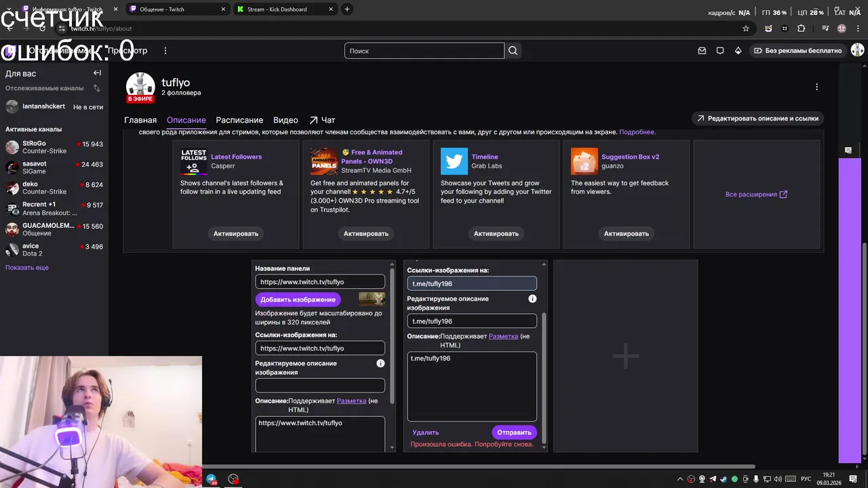This screenshot has width=868, height=488.
Task: Open lantanshckert followed channel
Action: [x=54, y=107]
